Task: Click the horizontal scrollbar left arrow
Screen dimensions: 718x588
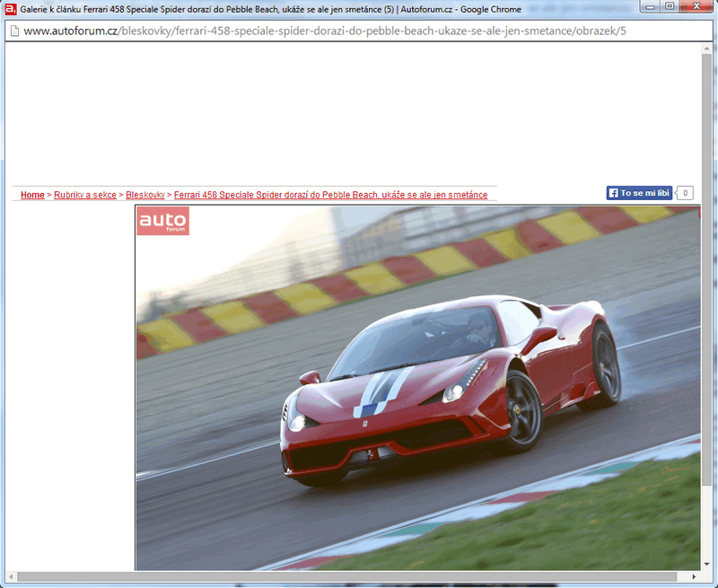Action: 11,575
